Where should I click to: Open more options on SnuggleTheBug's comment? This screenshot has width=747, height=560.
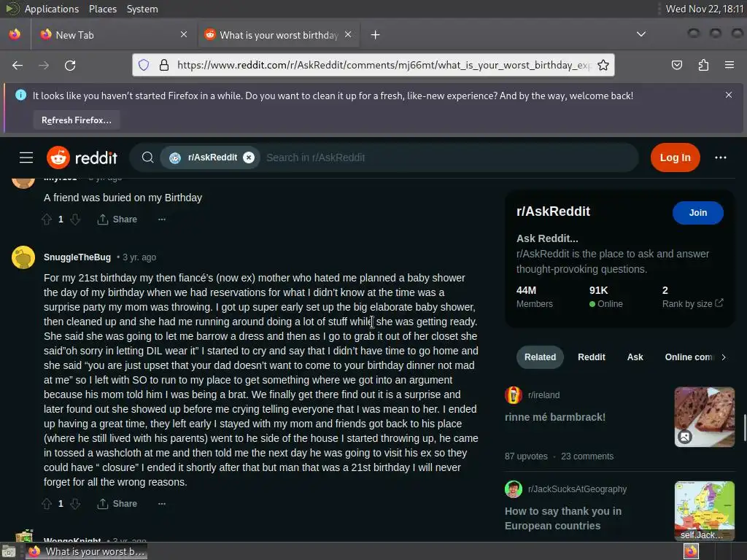point(162,503)
